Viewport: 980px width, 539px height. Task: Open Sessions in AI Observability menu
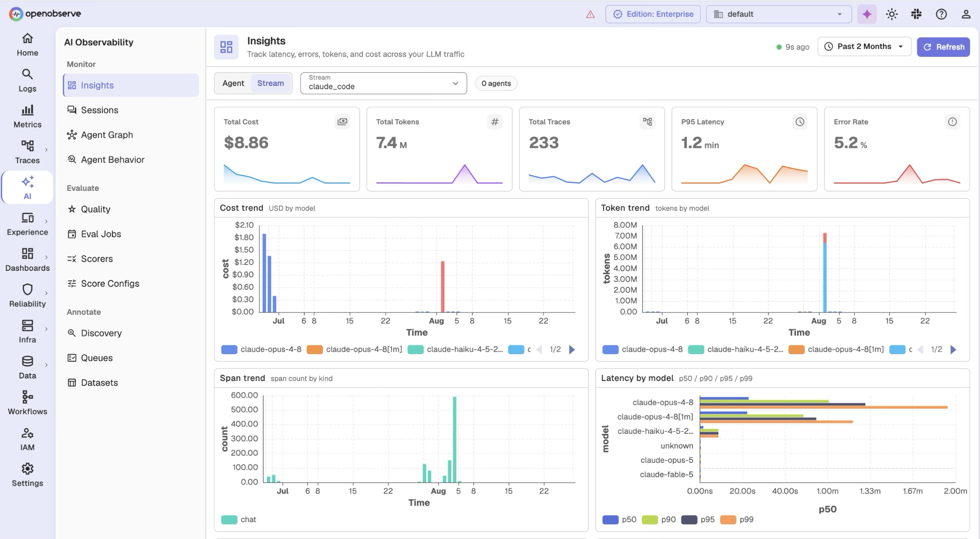tap(131, 110)
